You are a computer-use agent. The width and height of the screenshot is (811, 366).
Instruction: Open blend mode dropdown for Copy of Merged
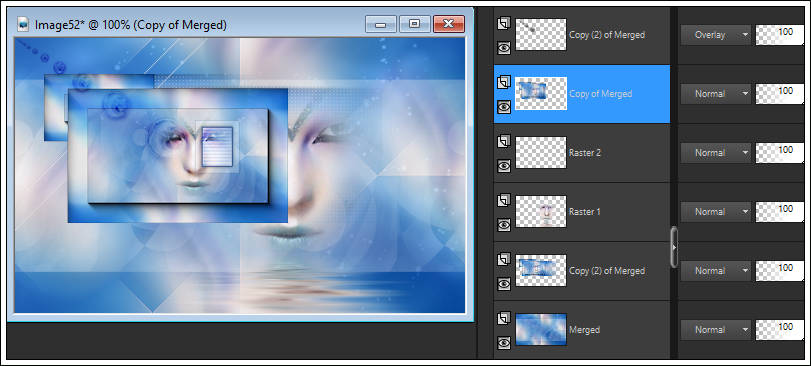pos(715,94)
